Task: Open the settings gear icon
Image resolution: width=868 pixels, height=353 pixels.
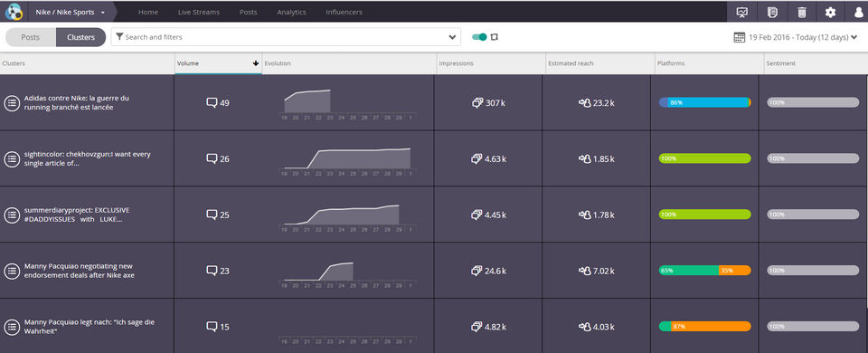Action: tap(830, 12)
